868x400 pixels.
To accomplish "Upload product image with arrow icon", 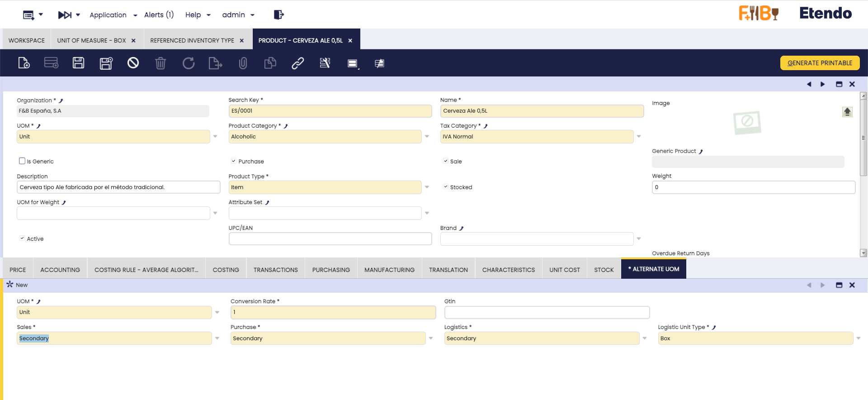I will click(847, 112).
